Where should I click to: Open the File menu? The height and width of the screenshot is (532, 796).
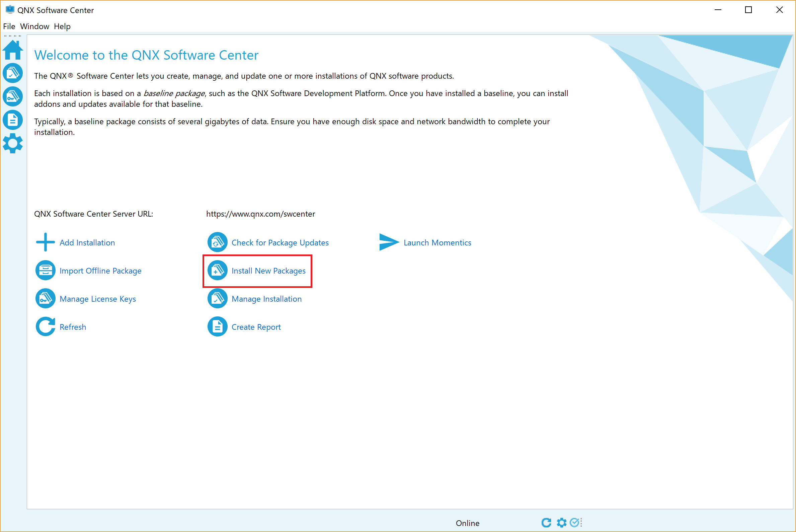coord(9,26)
